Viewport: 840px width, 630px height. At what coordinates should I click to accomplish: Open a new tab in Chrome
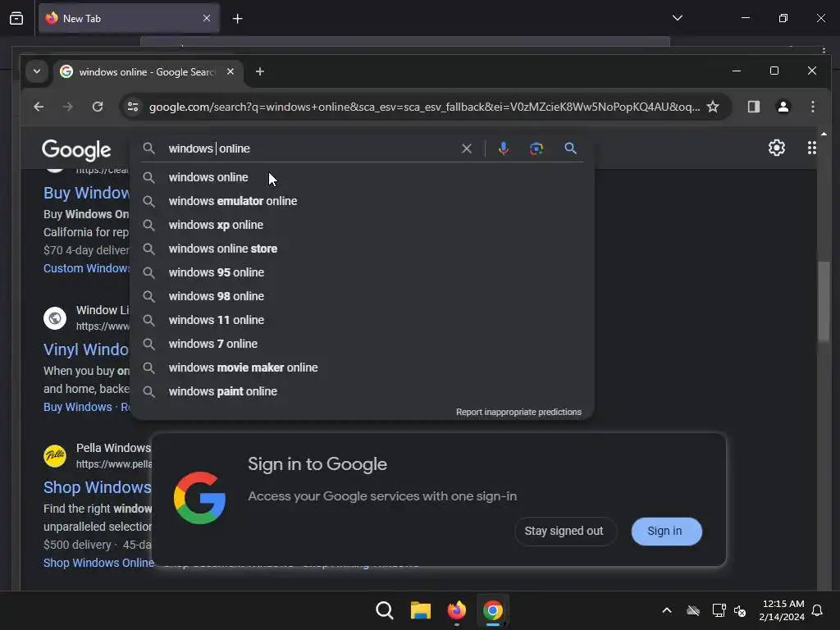click(260, 71)
